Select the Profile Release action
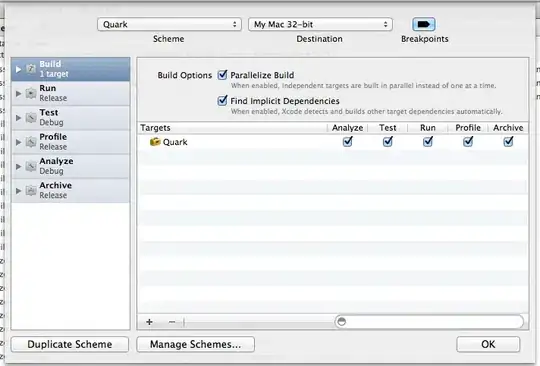Screen dimensions: 540x366 pos(71,142)
